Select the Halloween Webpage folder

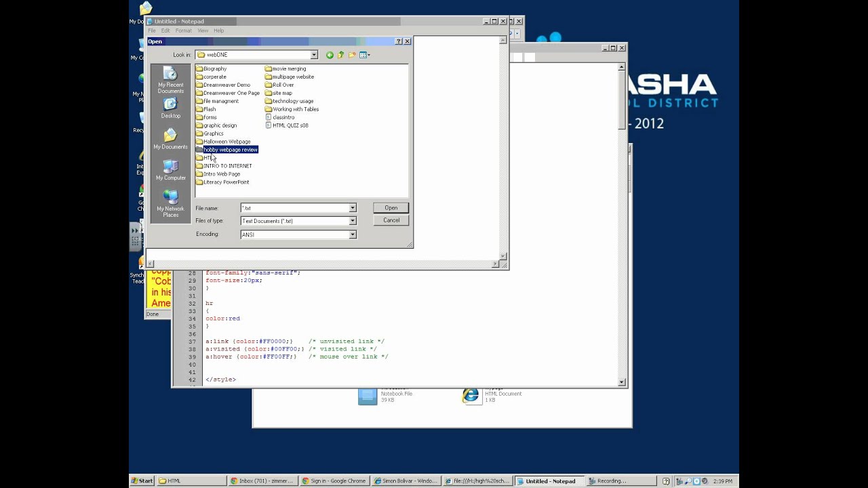(223, 142)
